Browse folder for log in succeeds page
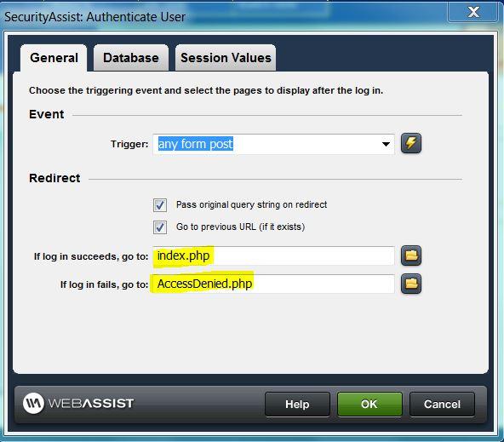This screenshot has height=442, width=504. tap(411, 255)
